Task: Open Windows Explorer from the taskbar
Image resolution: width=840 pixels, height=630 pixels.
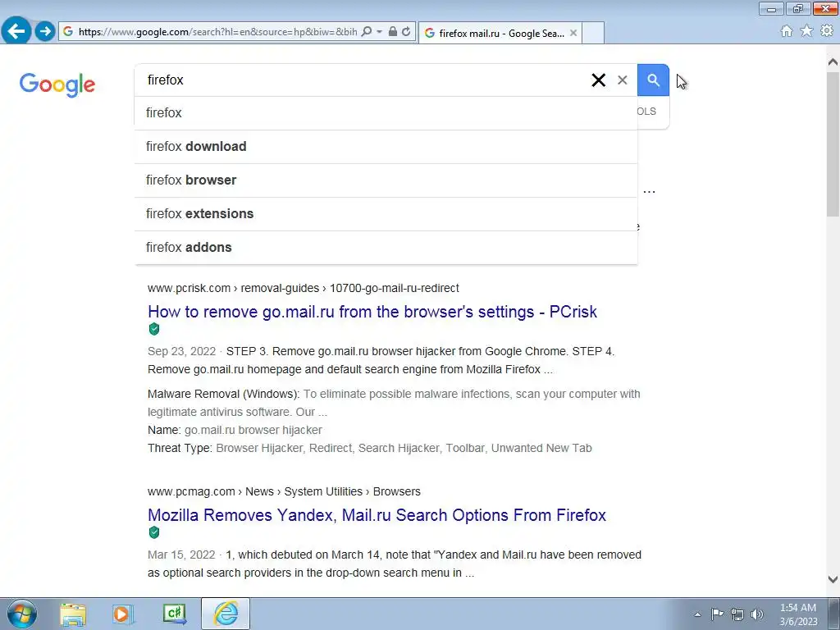Action: [73, 614]
